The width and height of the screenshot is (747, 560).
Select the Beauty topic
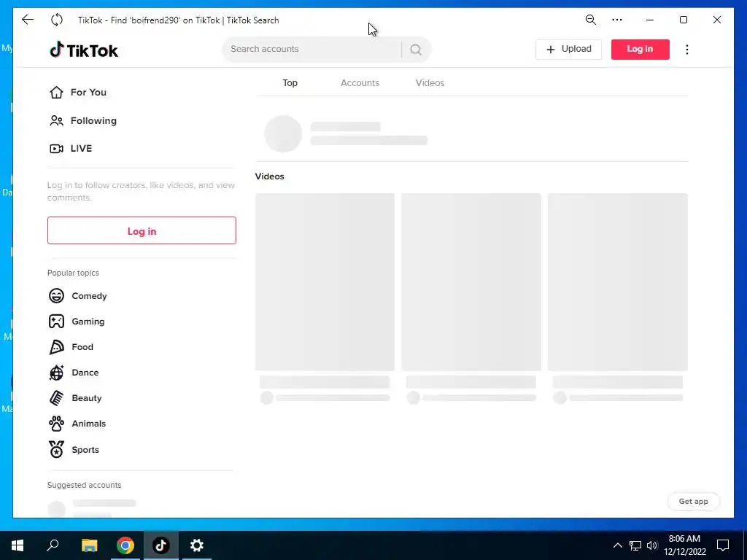[75, 398]
